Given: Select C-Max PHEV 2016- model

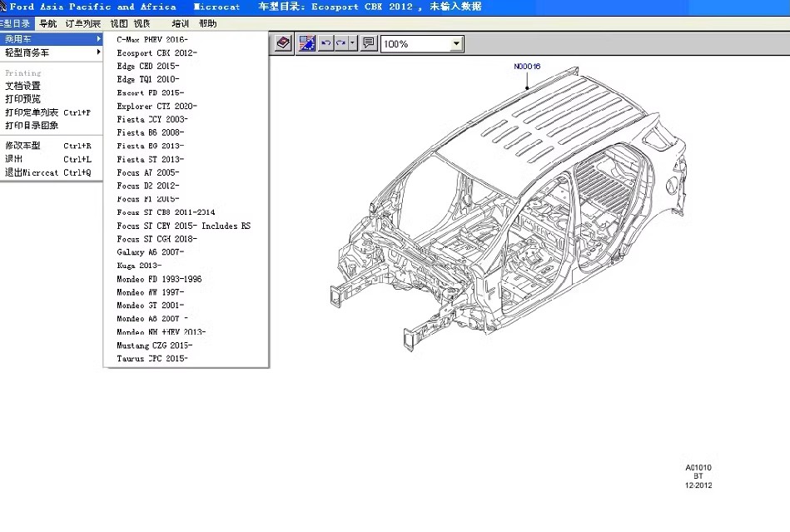Looking at the screenshot, I should coord(186,39).
